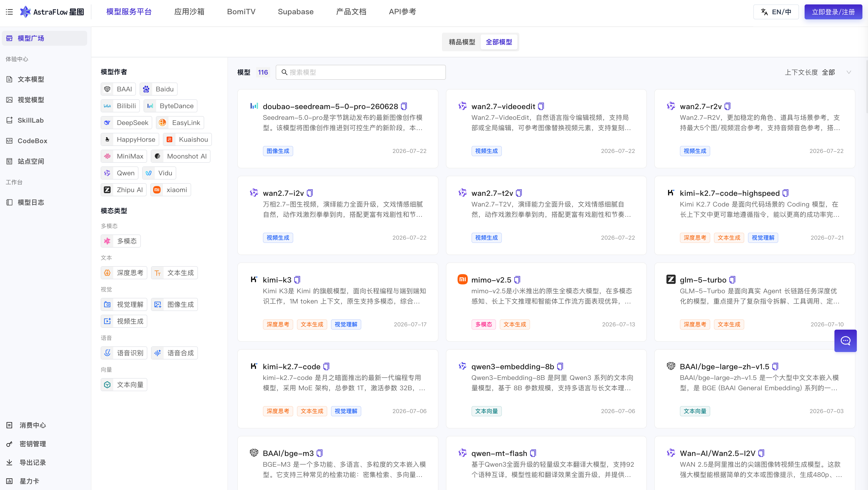
Task: Switch language with EN/中 button
Action: (x=776, y=12)
